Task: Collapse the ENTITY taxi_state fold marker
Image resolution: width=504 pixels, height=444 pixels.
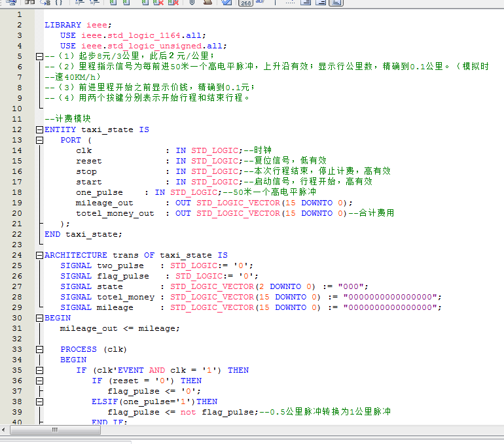Action: pos(39,130)
